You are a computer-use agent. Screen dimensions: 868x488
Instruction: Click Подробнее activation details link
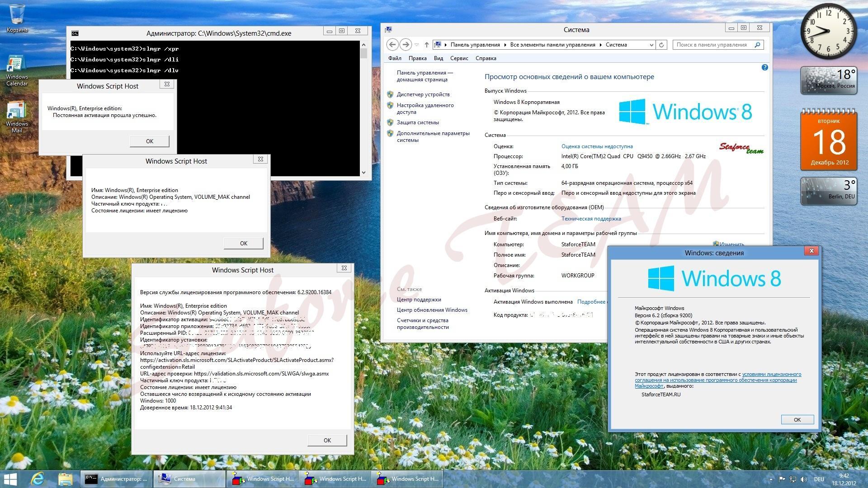(x=591, y=302)
